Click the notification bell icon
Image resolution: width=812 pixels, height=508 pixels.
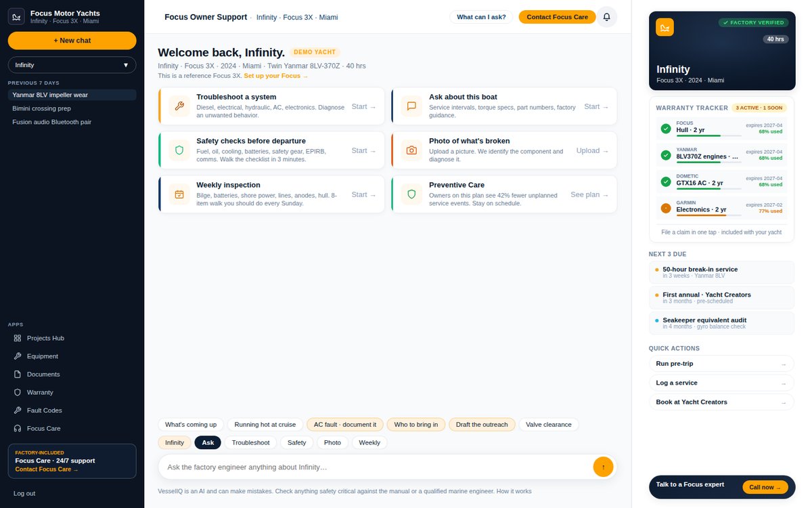point(606,17)
